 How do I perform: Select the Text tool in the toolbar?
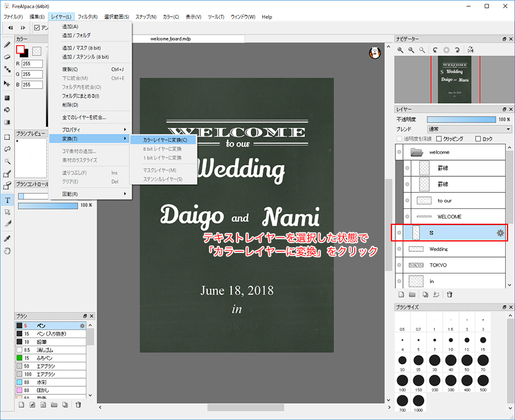tap(7, 200)
